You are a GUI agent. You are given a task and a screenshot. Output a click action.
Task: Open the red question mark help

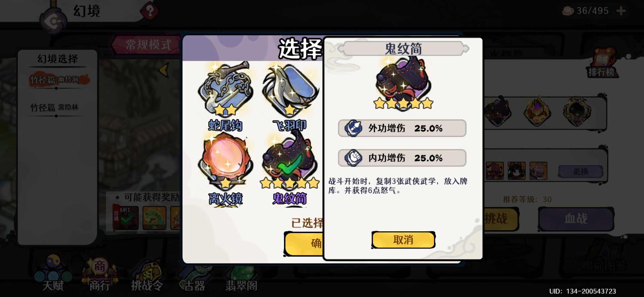pyautogui.click(x=150, y=11)
